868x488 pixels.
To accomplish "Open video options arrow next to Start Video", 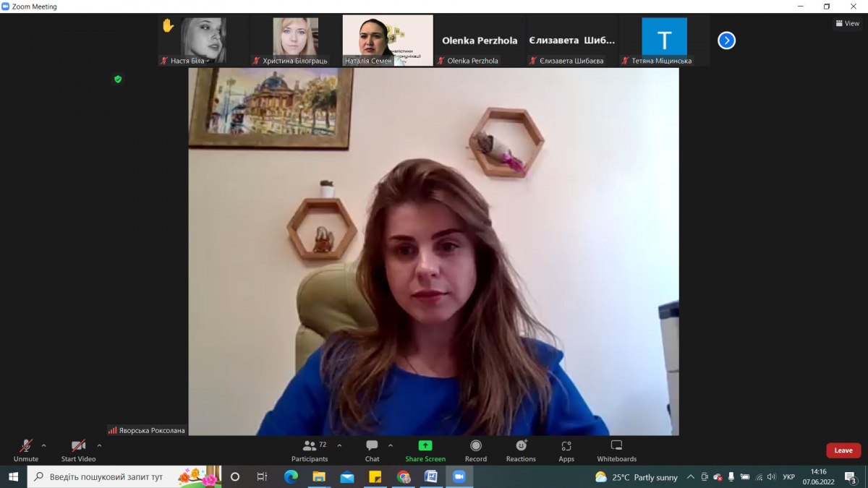I will (99, 445).
